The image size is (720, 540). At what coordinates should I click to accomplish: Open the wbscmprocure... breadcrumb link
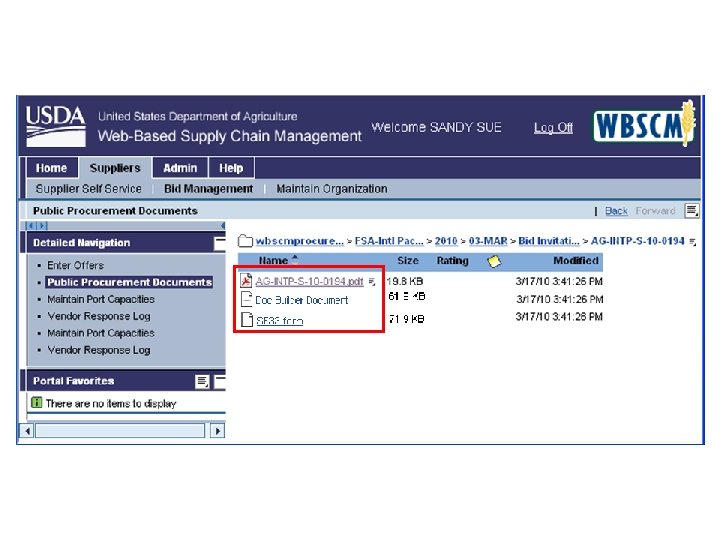299,241
